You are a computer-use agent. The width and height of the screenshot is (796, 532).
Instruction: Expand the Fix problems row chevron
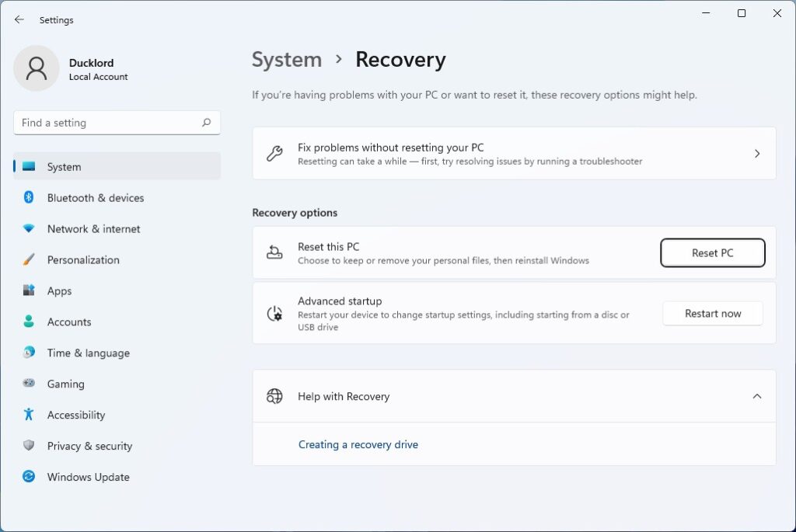(x=756, y=153)
